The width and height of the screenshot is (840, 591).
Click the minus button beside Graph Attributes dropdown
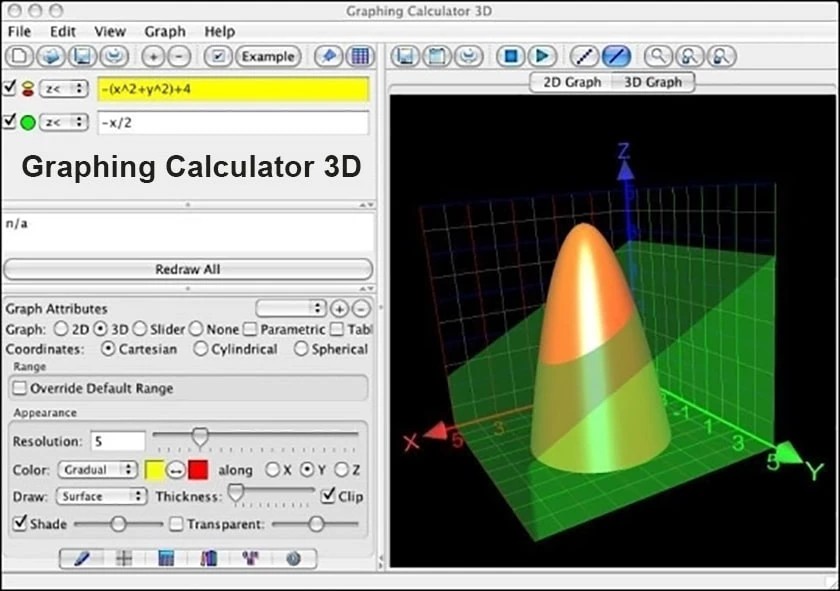tap(362, 309)
